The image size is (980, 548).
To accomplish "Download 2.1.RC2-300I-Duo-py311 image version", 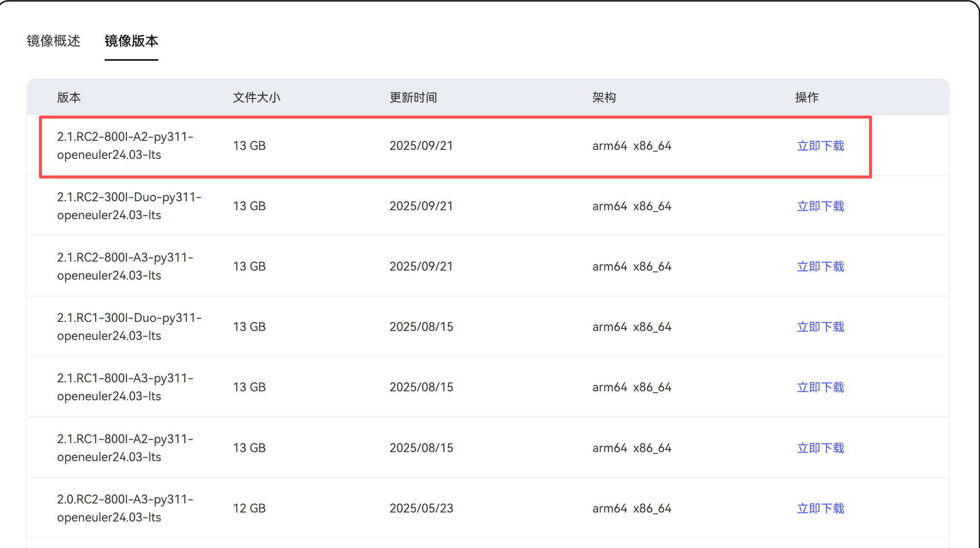I will [820, 206].
